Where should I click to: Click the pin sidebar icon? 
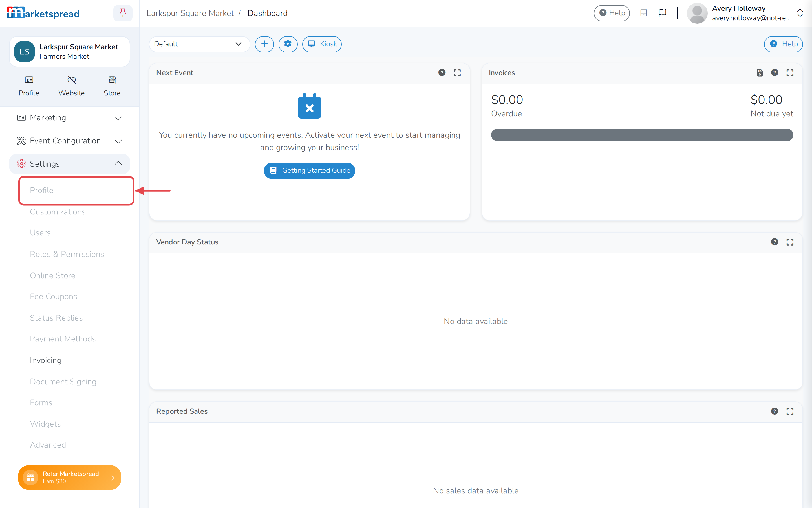click(123, 13)
